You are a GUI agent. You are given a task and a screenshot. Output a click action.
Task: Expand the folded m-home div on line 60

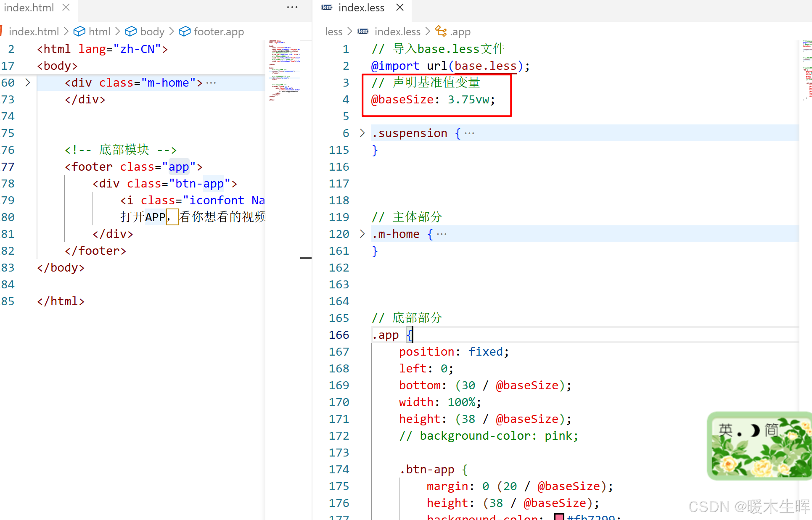(28, 82)
